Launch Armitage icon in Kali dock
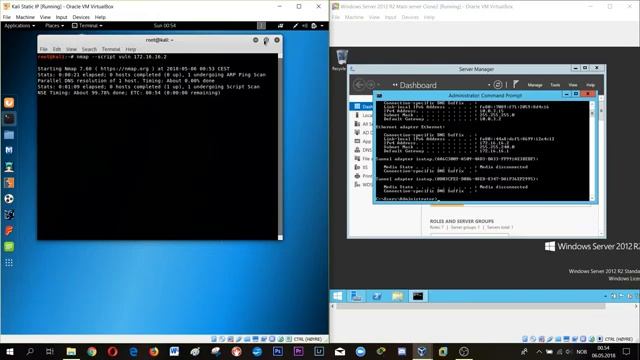 (9, 167)
